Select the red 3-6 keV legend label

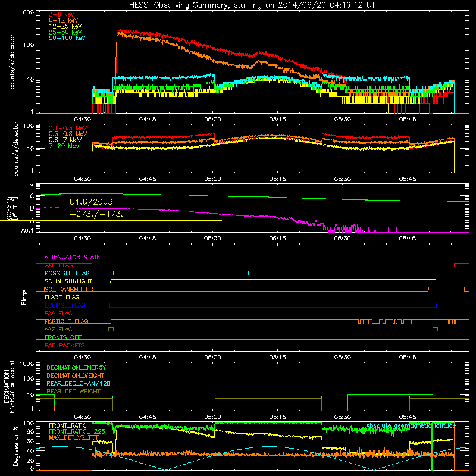click(62, 14)
